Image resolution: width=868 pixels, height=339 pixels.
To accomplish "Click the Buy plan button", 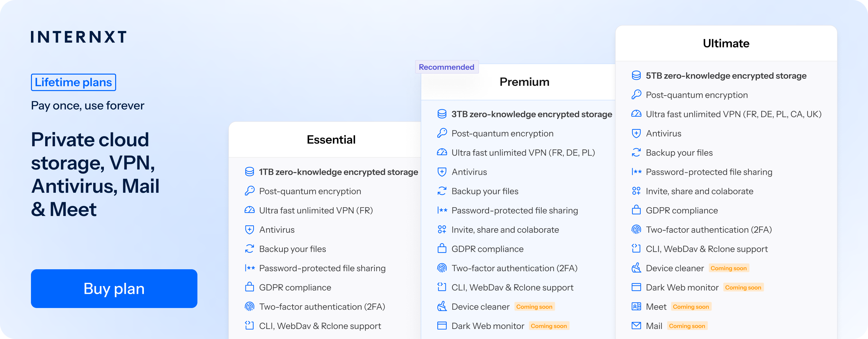I will pyautogui.click(x=114, y=289).
